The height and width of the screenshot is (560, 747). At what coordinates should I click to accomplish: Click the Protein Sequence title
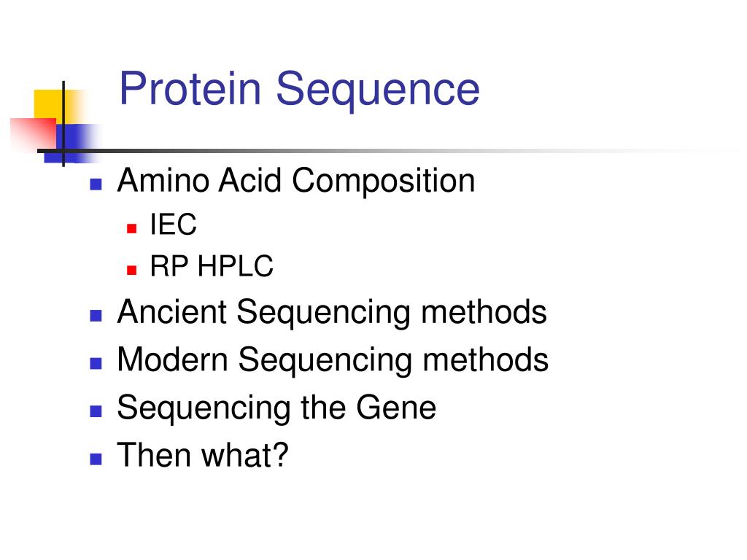pos(299,90)
